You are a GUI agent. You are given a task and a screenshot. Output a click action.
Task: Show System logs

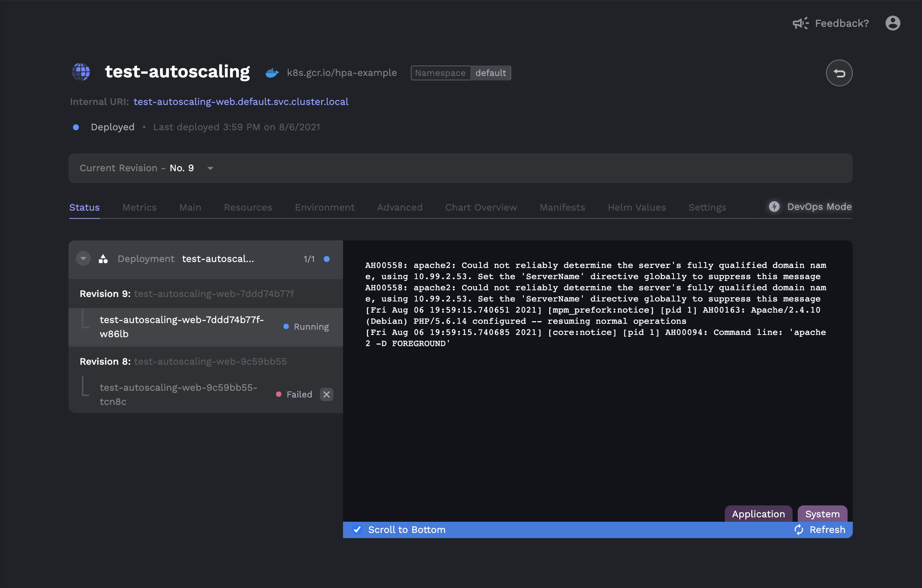(822, 514)
